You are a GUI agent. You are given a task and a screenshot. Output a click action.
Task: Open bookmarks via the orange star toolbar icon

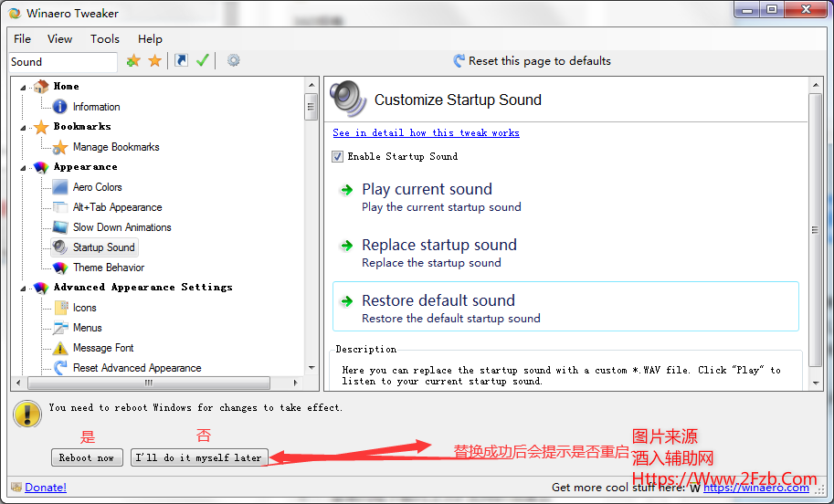click(x=154, y=60)
